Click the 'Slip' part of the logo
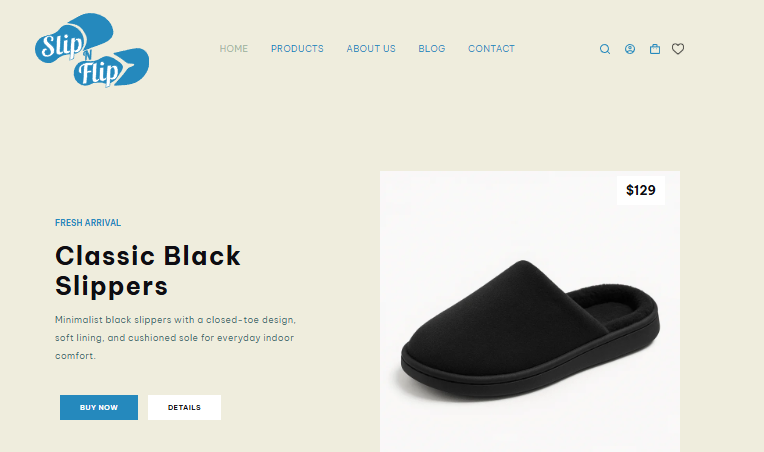 point(62,45)
